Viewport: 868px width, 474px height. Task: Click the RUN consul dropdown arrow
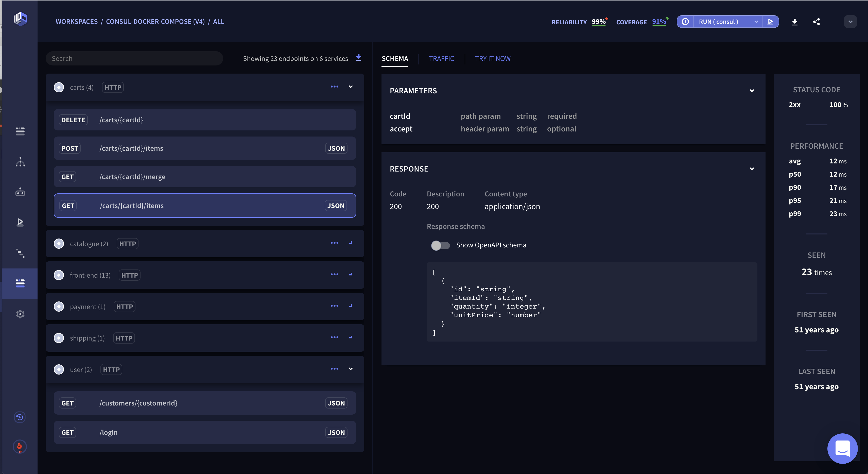pyautogui.click(x=755, y=22)
